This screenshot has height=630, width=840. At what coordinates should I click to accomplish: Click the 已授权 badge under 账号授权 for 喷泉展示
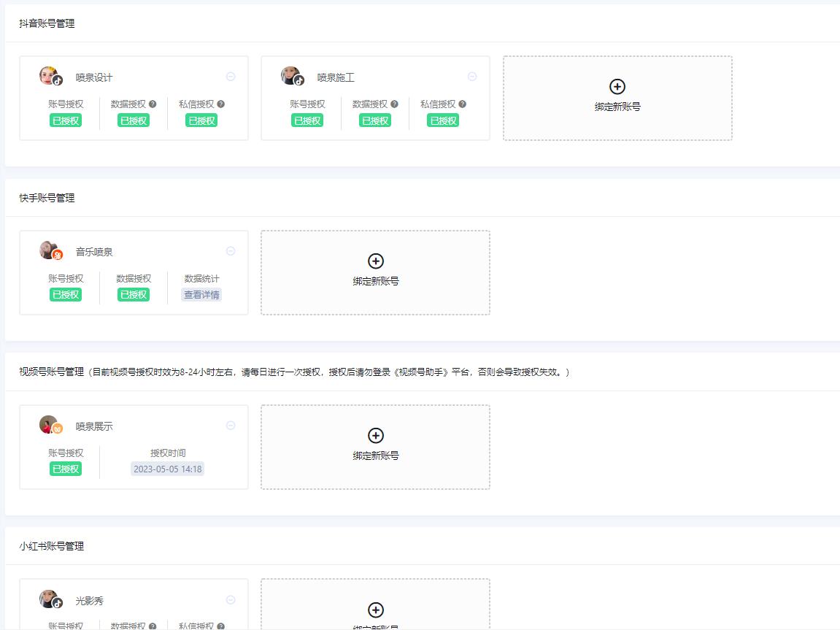click(66, 469)
